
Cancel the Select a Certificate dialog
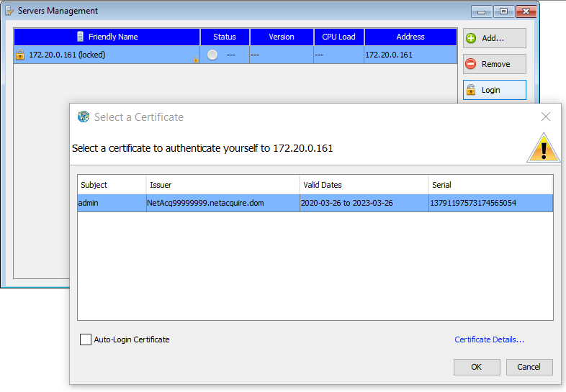529,367
